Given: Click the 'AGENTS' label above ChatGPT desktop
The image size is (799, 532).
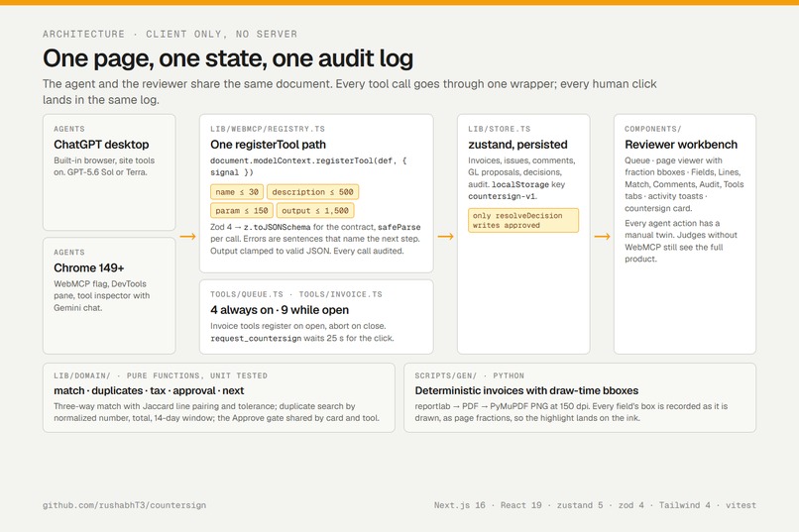Looking at the screenshot, I should point(69,129).
